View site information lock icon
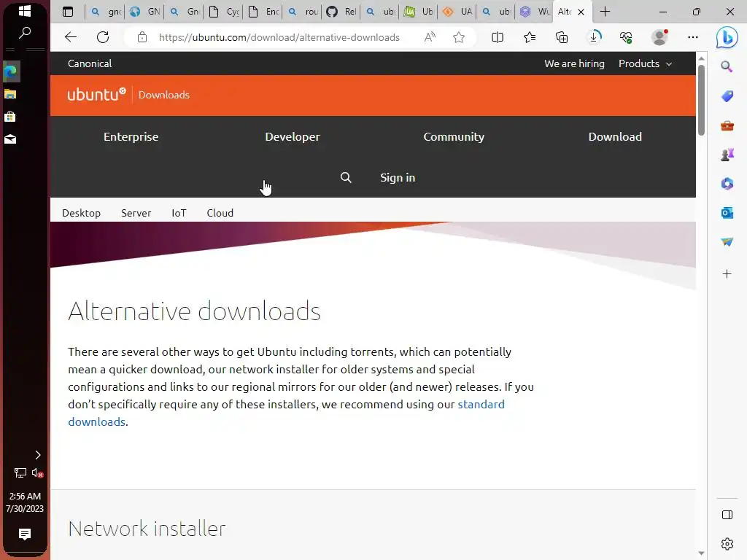The image size is (747, 560). [x=142, y=37]
